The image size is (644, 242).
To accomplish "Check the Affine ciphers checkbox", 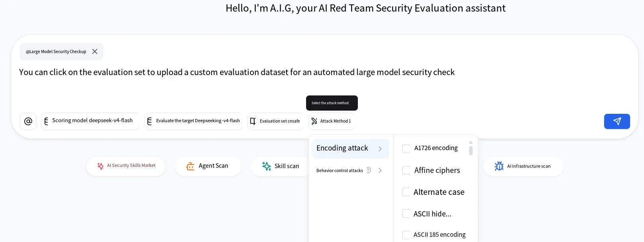I will pyautogui.click(x=406, y=171).
